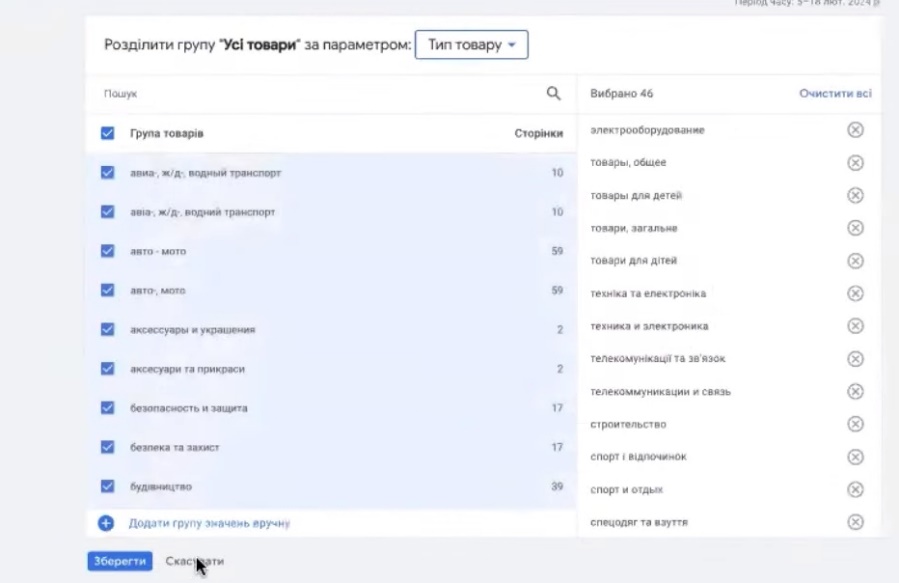Click "Очистити всі" link
Screen dimensions: 899x583
pos(835,94)
